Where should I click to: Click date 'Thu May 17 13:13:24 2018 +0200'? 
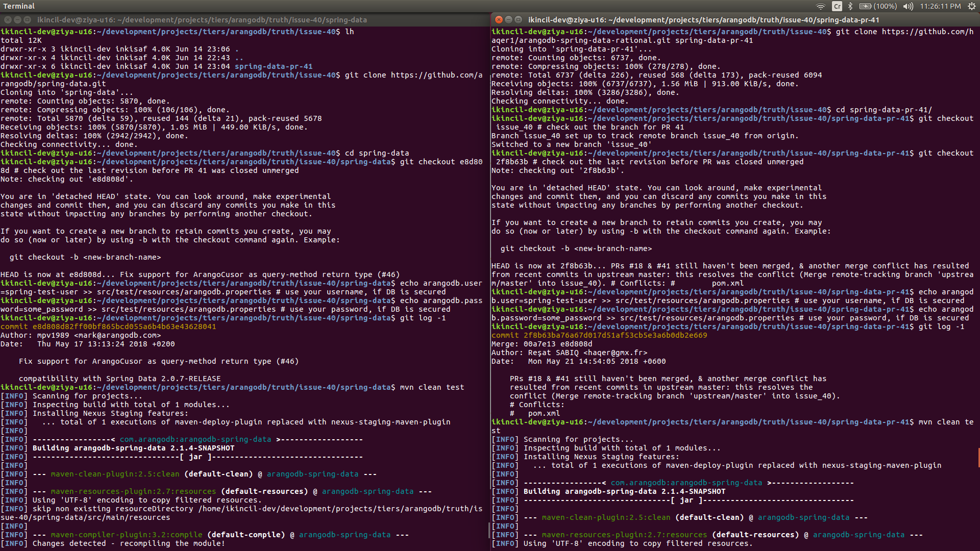tap(106, 344)
